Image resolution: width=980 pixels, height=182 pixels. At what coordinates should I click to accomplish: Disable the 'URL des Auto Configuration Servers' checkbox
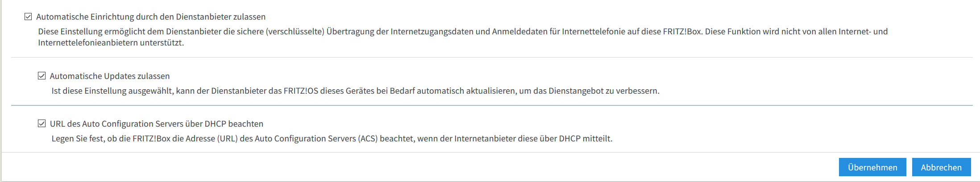point(42,124)
